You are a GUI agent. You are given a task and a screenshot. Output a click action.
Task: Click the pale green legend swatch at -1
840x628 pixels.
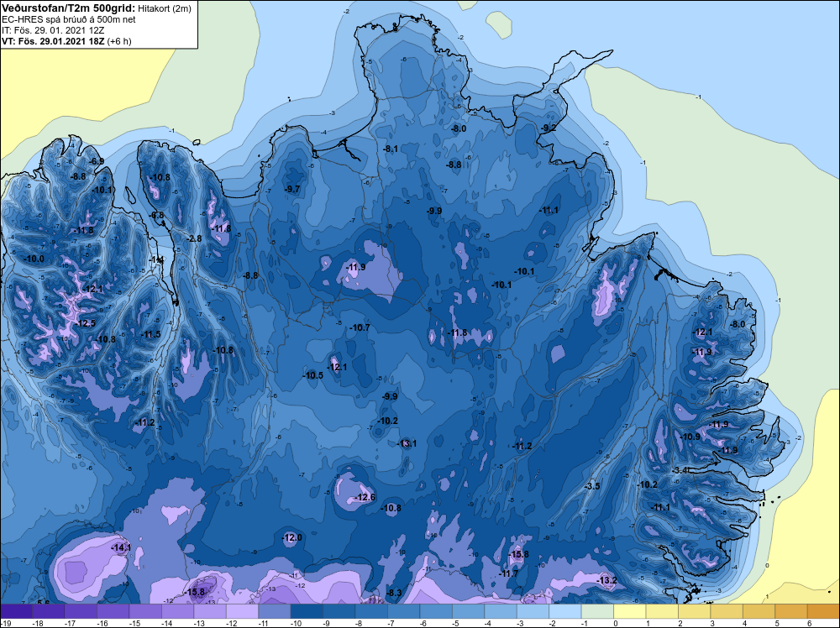click(597, 611)
